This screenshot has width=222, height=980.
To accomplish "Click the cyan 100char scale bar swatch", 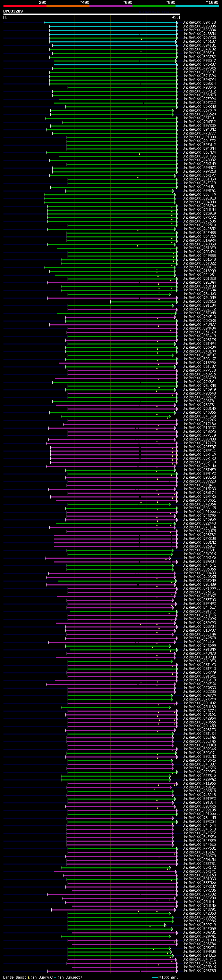I will point(155,977).
